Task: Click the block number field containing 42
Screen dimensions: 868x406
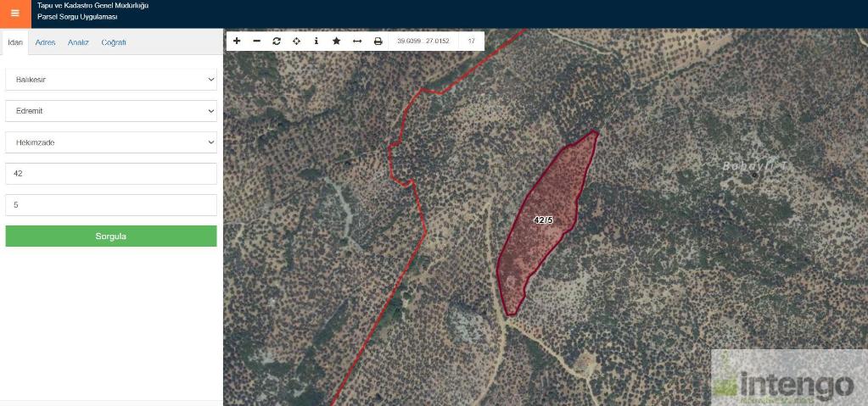Action: pos(111,174)
